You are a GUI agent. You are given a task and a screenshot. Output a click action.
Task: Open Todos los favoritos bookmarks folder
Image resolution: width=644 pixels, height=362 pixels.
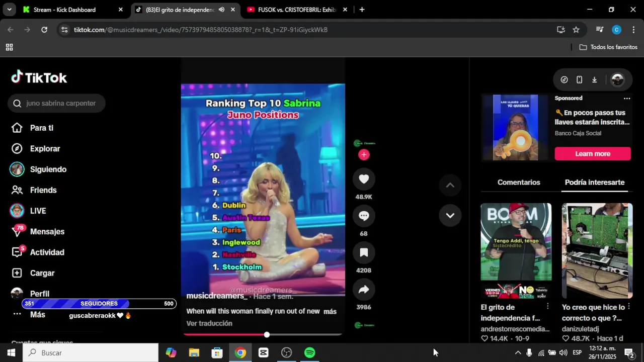pos(608,47)
